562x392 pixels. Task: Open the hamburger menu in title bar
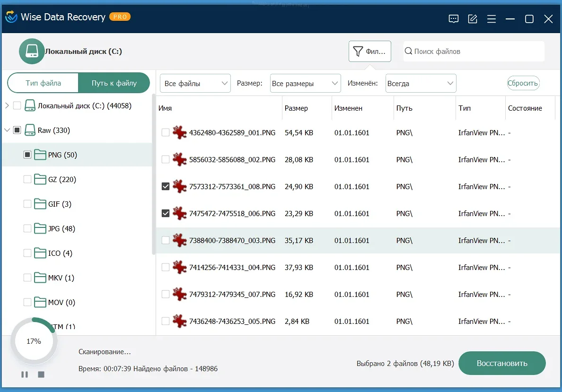coord(491,19)
